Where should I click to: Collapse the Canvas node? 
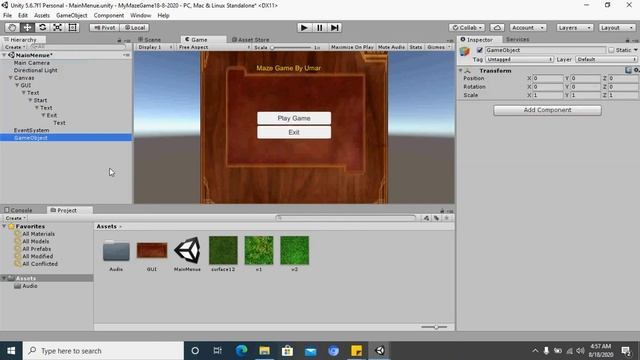(11, 78)
